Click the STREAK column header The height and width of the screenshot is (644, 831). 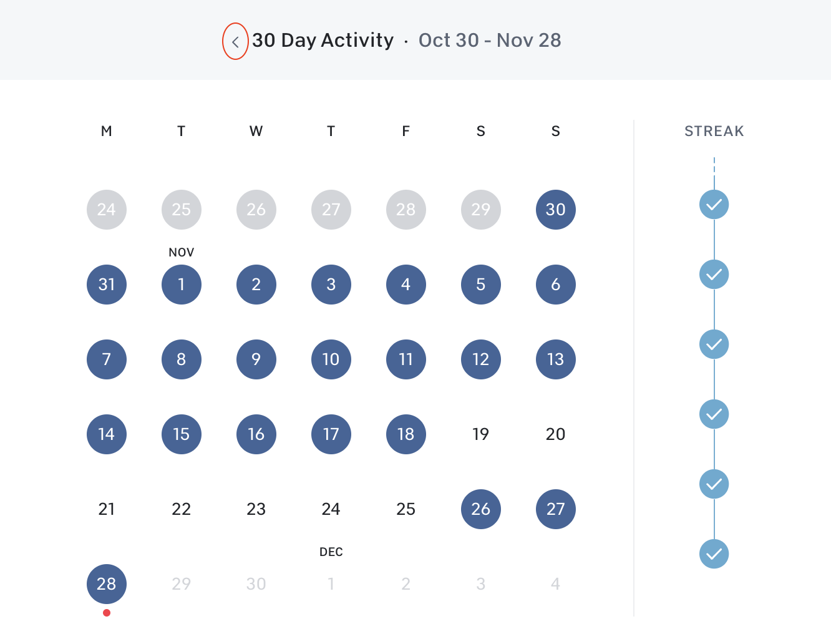click(x=714, y=131)
